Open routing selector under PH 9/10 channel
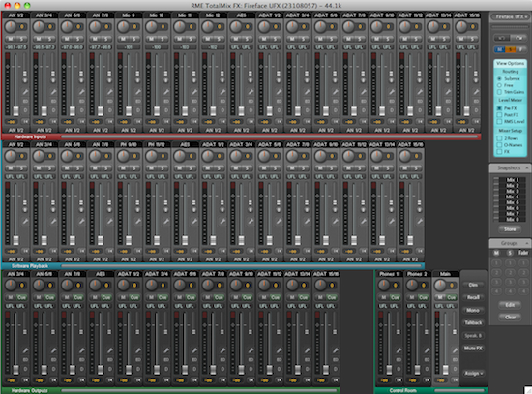This screenshot has height=394, width=532. [129, 259]
